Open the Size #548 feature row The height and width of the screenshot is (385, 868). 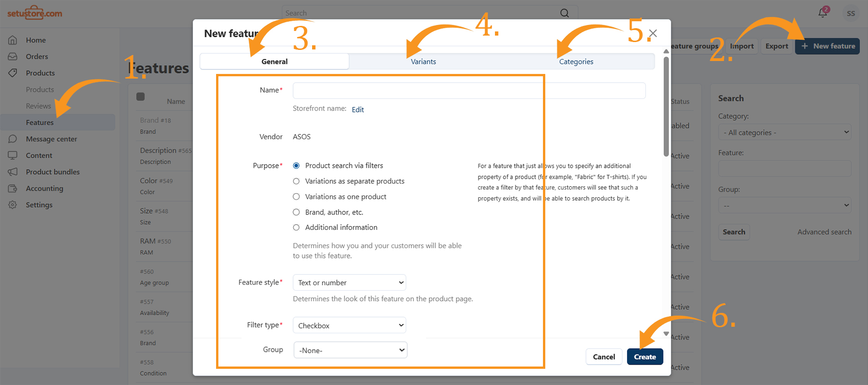154,211
